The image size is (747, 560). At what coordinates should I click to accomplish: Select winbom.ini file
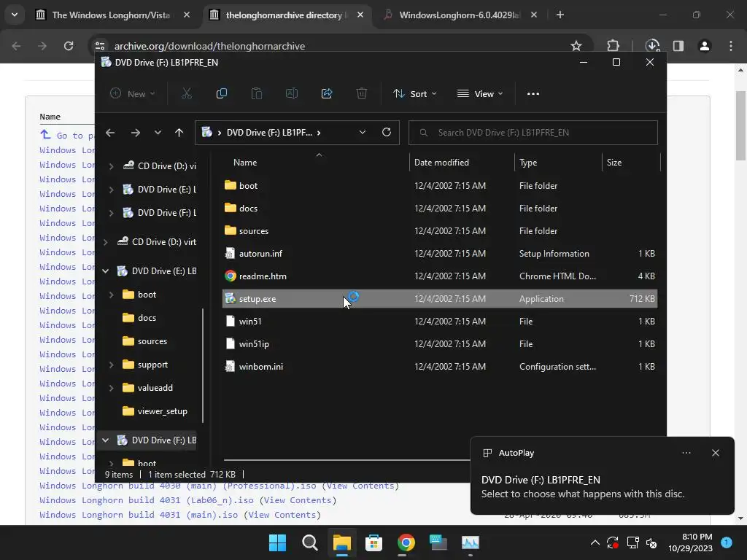pyautogui.click(x=440, y=367)
